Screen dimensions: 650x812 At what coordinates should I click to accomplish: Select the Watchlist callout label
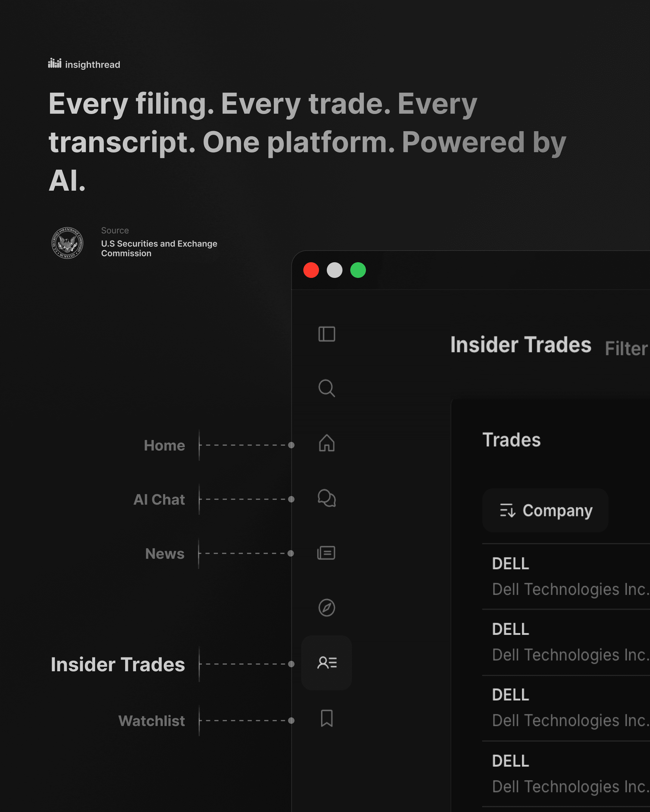(x=151, y=721)
